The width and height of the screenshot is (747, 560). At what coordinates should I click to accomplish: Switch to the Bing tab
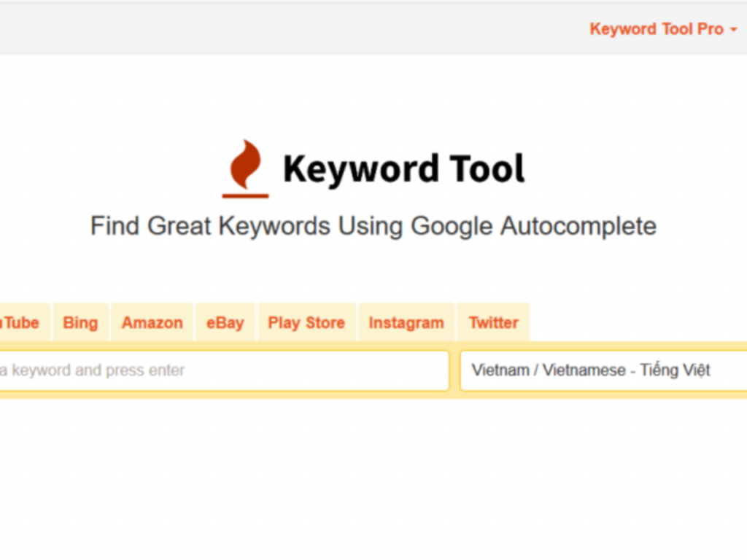[80, 322]
